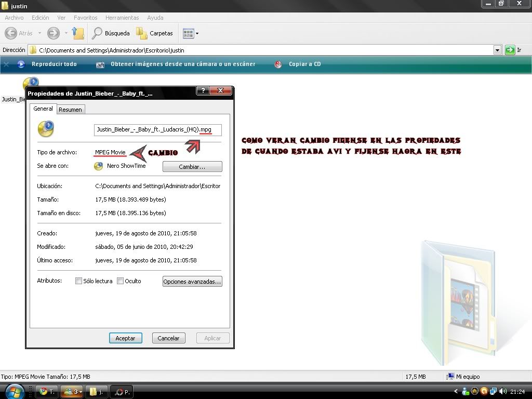Go up one folder level
Image resolution: width=532 pixels, height=399 pixels.
(x=78, y=33)
